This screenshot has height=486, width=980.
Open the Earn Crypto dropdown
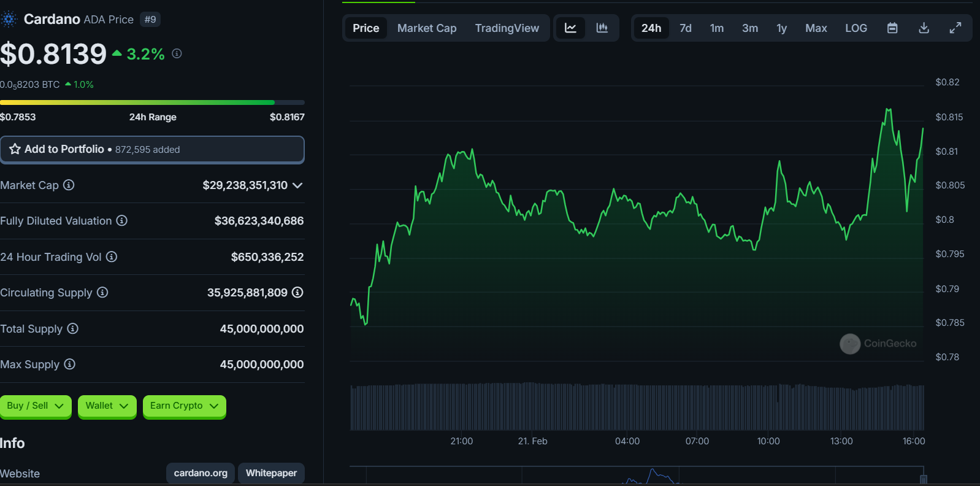coord(185,406)
